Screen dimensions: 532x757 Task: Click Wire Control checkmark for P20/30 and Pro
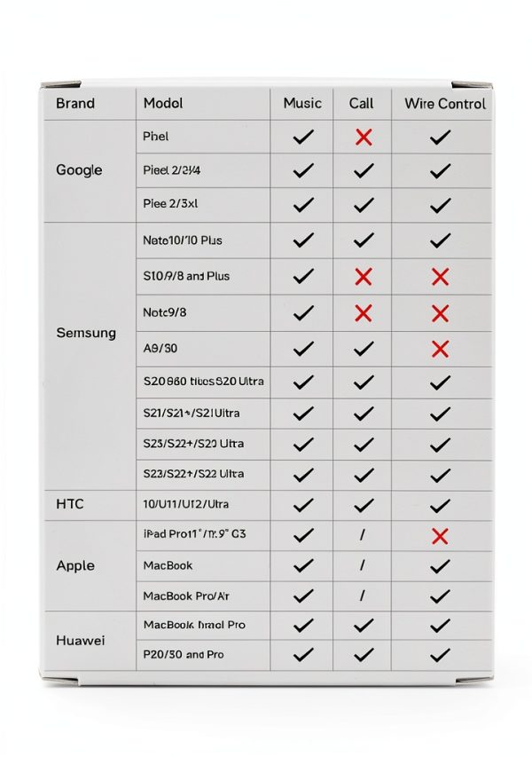pyautogui.click(x=440, y=655)
